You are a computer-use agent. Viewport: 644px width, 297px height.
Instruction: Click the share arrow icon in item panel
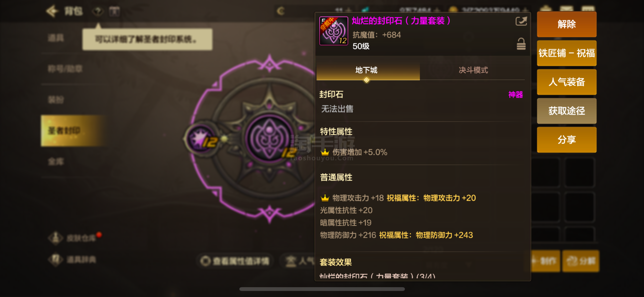[x=521, y=21]
